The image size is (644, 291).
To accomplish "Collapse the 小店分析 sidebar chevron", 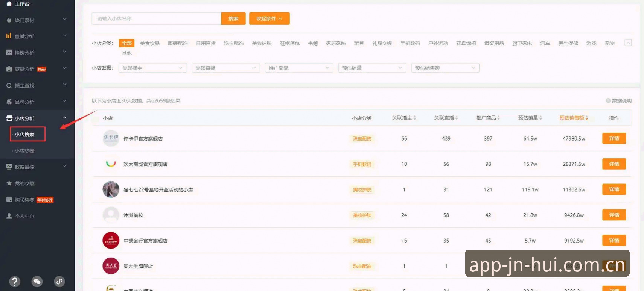I will (x=65, y=118).
